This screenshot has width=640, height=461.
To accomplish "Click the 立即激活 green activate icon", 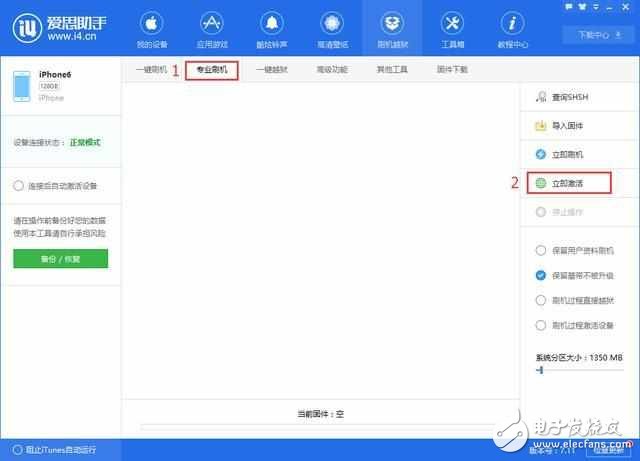I will pos(540,183).
